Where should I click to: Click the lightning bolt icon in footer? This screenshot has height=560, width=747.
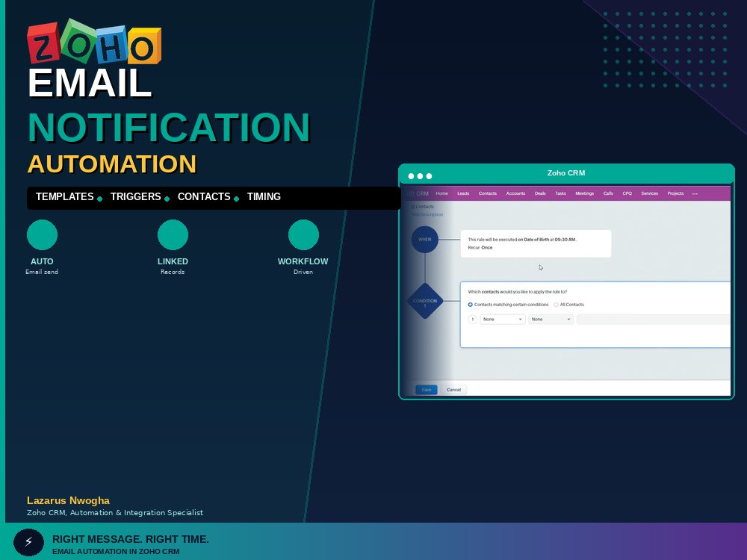click(x=28, y=542)
